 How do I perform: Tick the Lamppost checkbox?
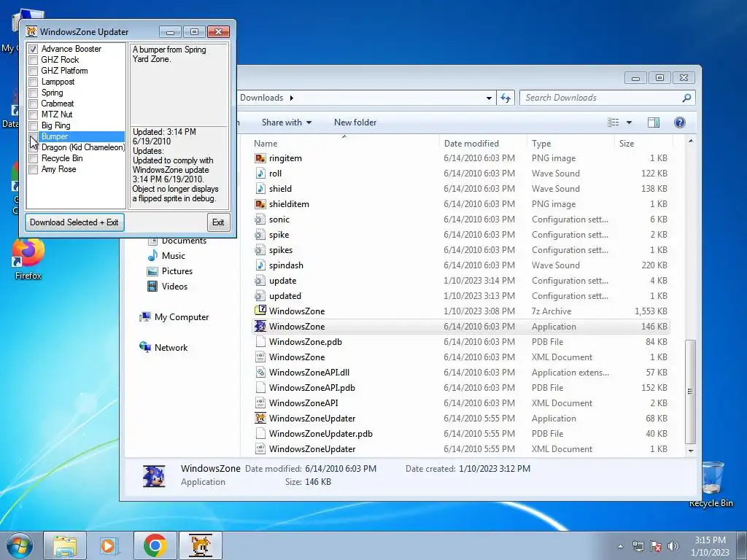[33, 82]
